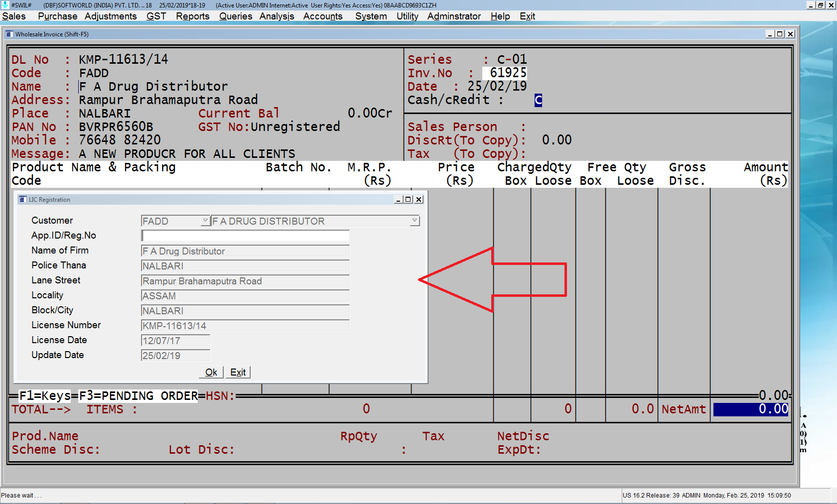
Task: Click the Mobile number 76648 82420
Action: 120,140
